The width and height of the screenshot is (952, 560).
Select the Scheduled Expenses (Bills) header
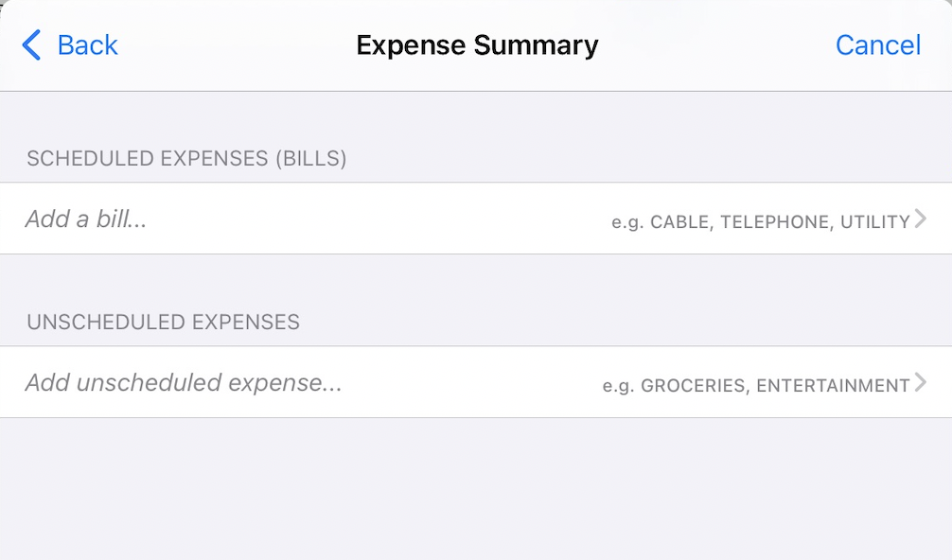point(186,158)
